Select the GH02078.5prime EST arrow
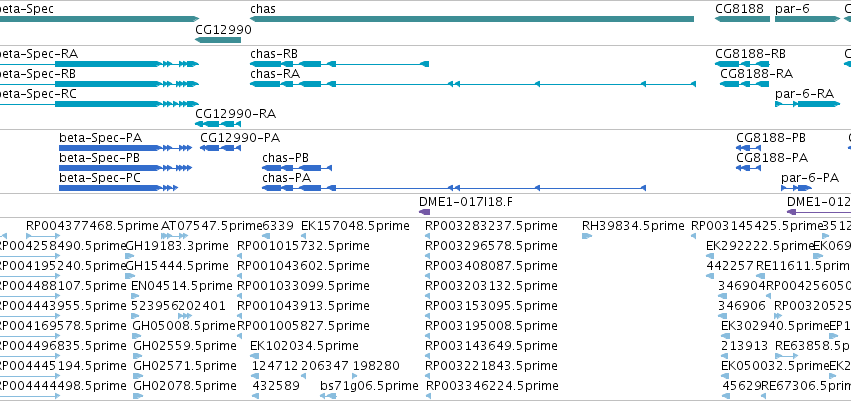 click(x=138, y=396)
